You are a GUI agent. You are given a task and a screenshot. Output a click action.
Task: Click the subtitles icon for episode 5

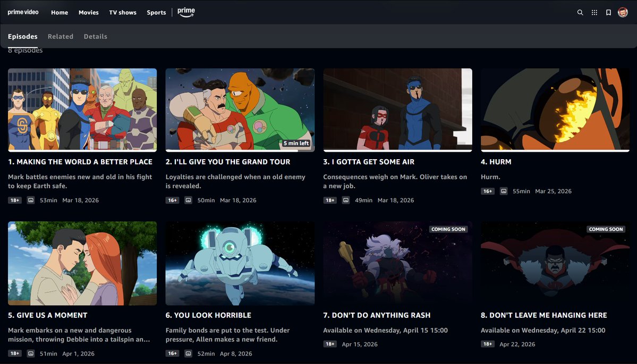(x=31, y=353)
